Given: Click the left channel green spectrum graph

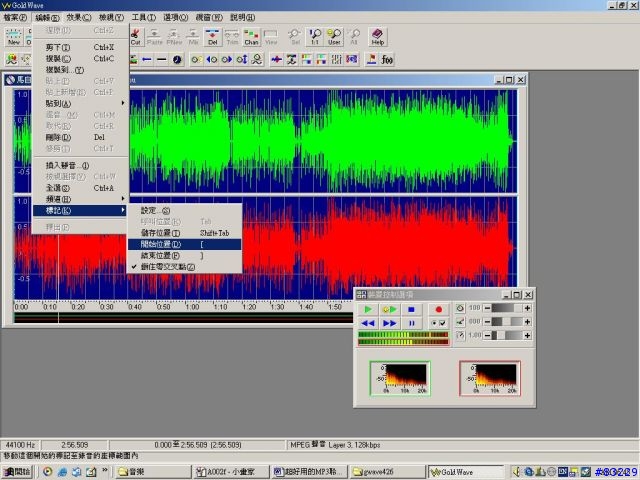Looking at the screenshot, I should click(400, 378).
